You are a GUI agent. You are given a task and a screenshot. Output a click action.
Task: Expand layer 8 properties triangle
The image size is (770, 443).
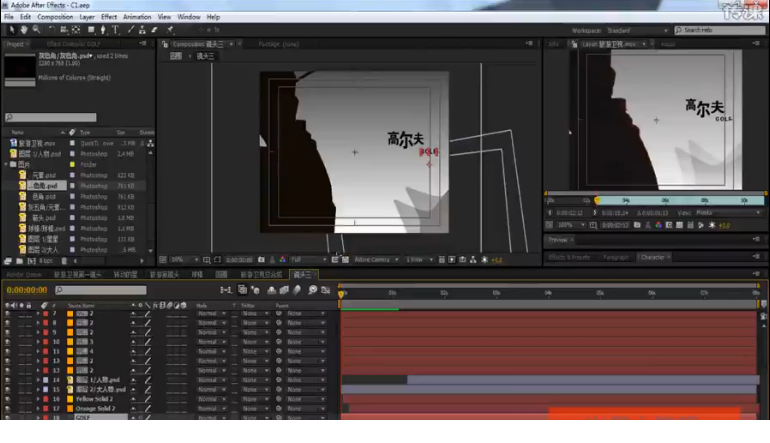pyautogui.click(x=38, y=323)
